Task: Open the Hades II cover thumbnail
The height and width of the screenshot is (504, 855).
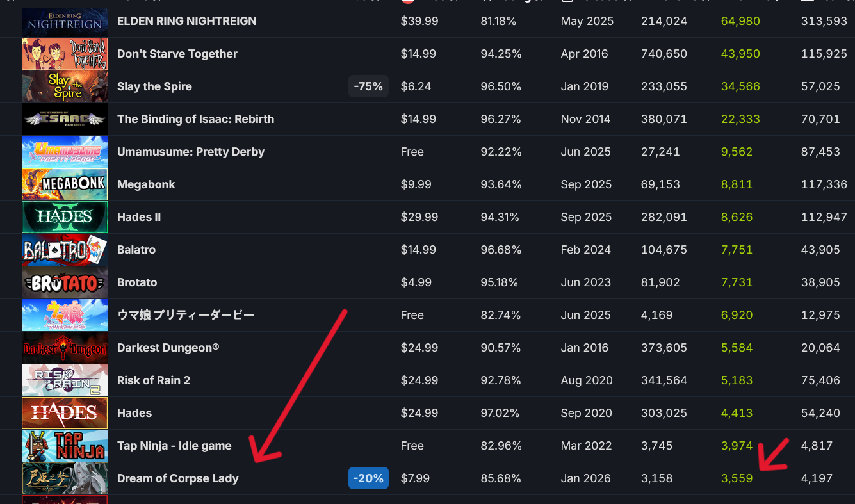Action: pyautogui.click(x=64, y=217)
